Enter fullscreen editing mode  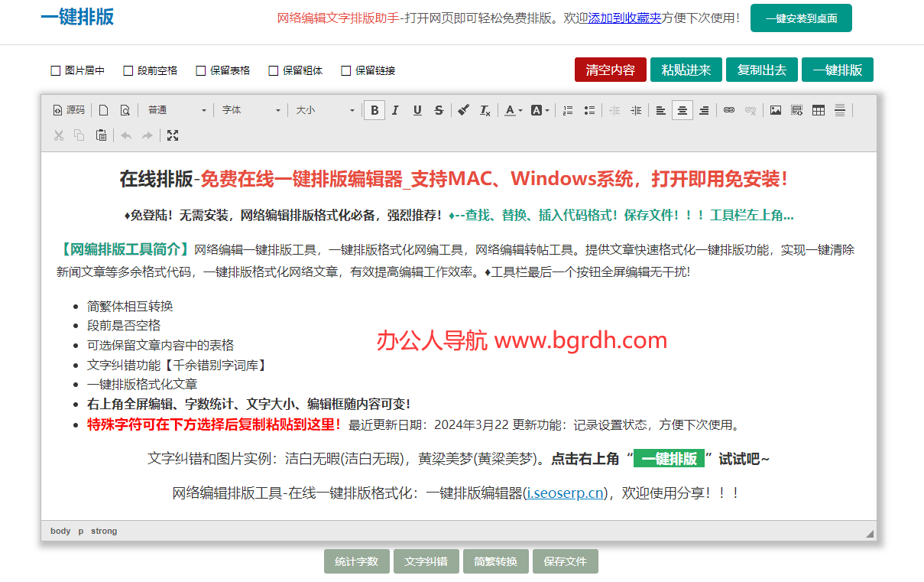[x=173, y=135]
